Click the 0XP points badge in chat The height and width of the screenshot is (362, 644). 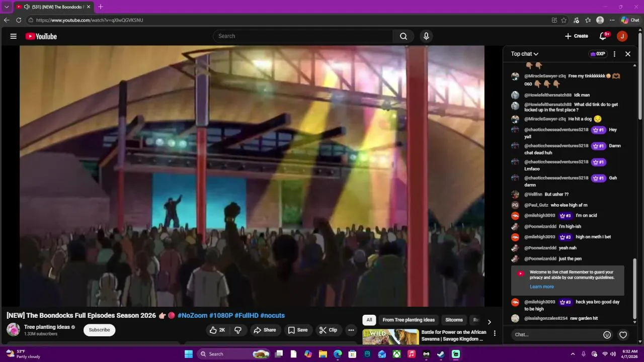598,54
